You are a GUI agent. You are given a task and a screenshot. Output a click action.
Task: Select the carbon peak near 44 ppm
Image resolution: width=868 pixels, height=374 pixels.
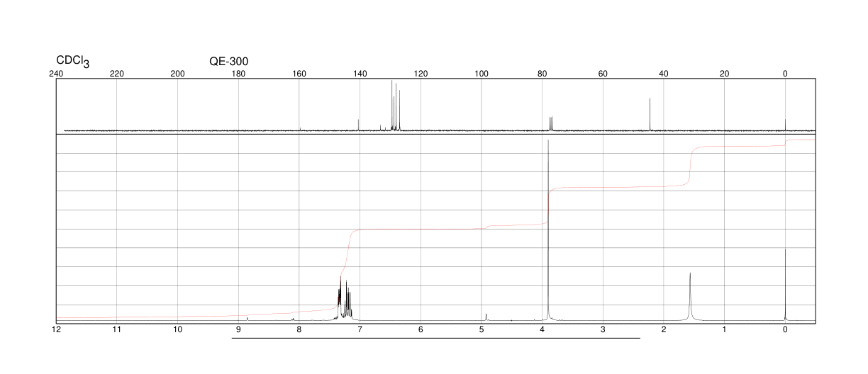point(650,114)
